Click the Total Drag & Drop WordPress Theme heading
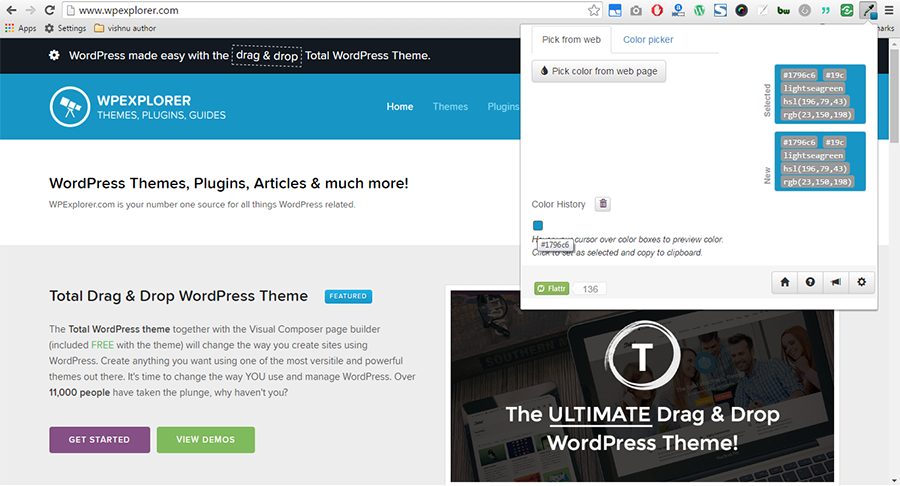 [x=179, y=296]
